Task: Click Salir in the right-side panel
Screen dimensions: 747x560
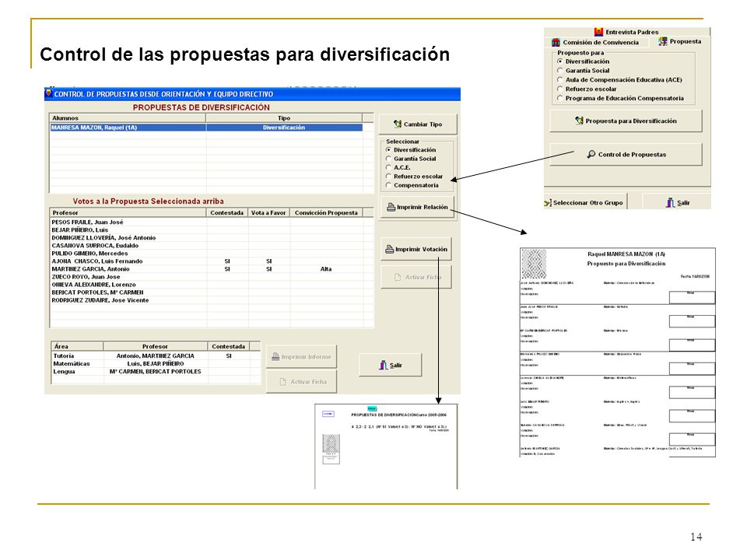Action: click(677, 202)
